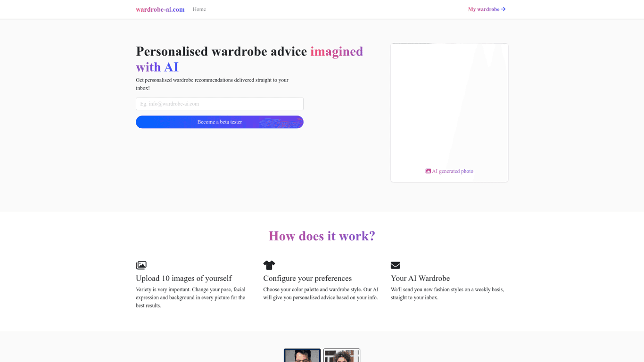The width and height of the screenshot is (644, 362).
Task: Click the 'Upload 10 images of yourself' heading
Action: point(183,278)
